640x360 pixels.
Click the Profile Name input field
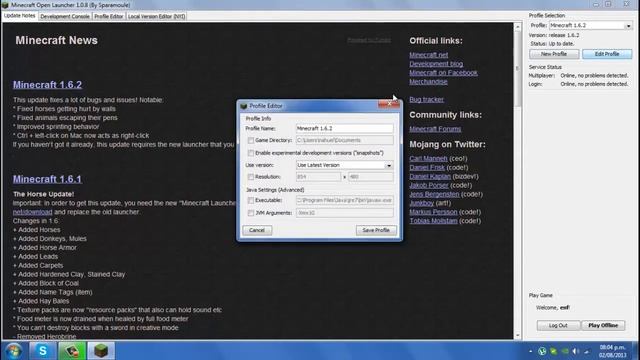pos(344,129)
